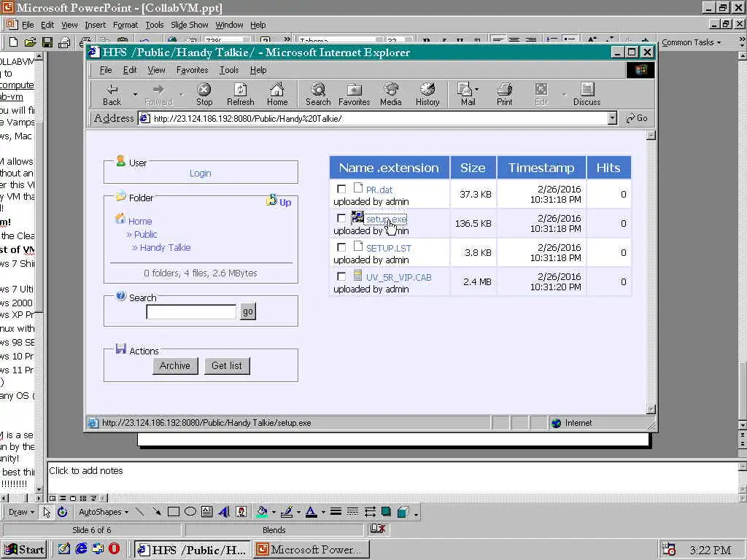This screenshot has height=560, width=747.
Task: Click the Line Style icon in Drawing toolbar
Action: point(336,512)
